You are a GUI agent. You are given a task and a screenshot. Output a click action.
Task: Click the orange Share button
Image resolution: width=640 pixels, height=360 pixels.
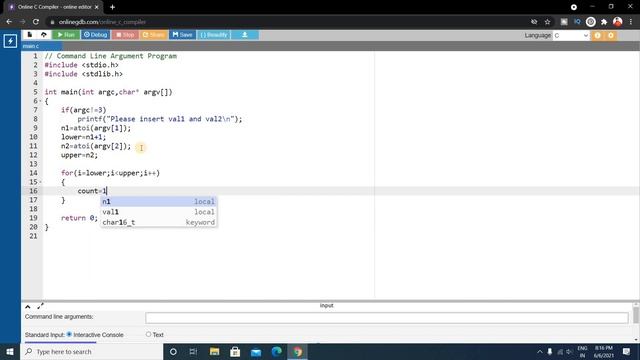[x=154, y=35]
